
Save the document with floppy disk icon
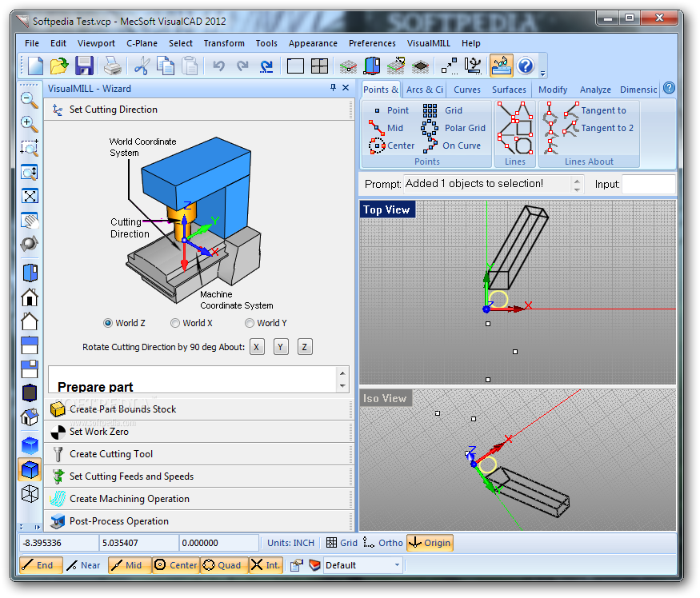click(x=84, y=66)
